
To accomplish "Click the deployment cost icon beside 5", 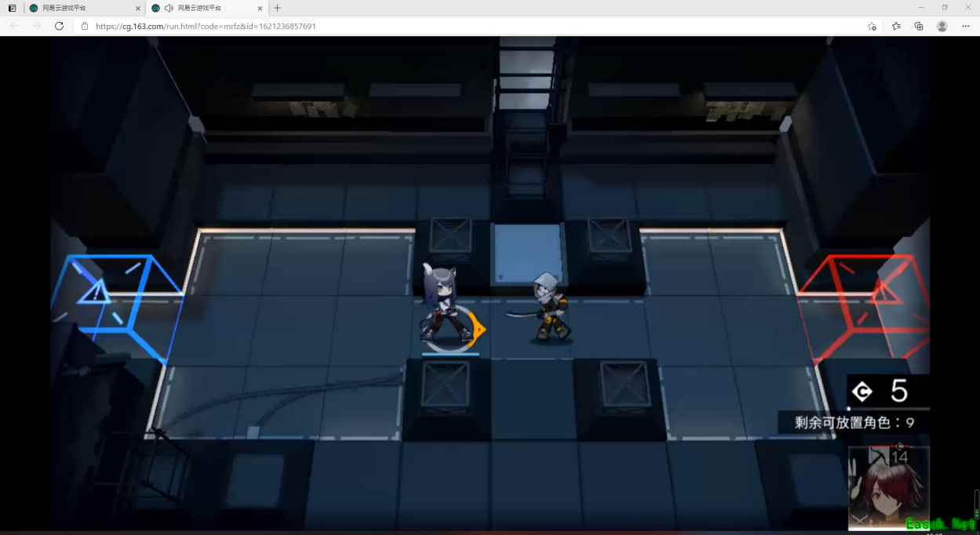I will tap(862, 391).
